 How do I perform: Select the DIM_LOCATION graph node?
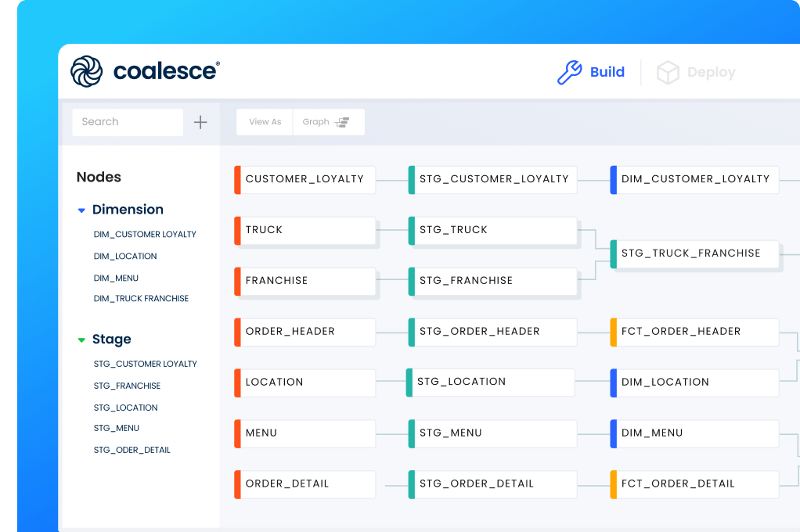point(694,383)
